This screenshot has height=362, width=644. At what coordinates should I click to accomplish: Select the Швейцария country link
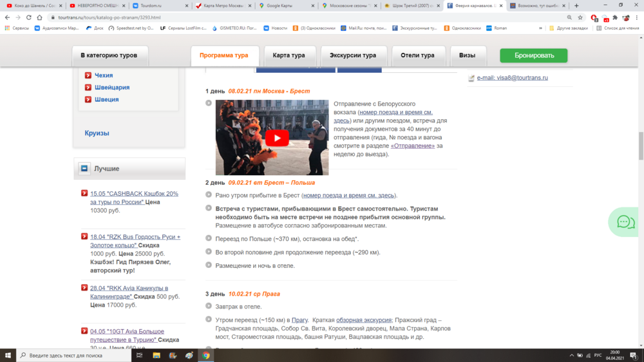point(112,88)
